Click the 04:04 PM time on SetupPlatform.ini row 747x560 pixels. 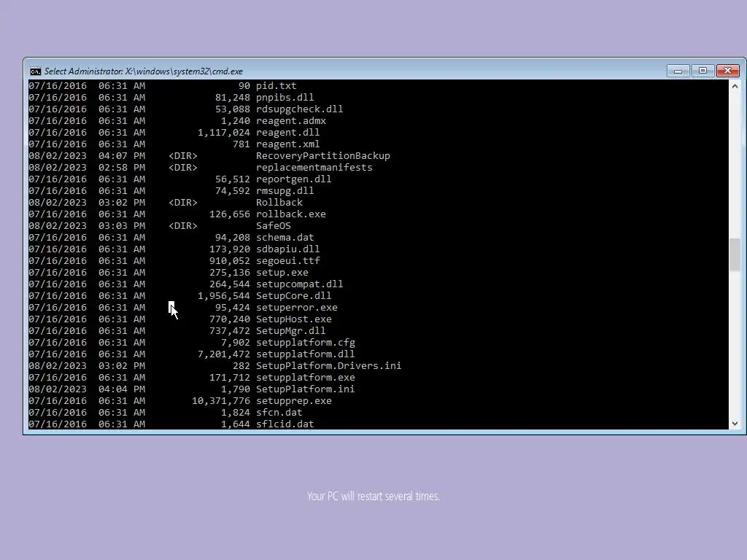pos(122,389)
